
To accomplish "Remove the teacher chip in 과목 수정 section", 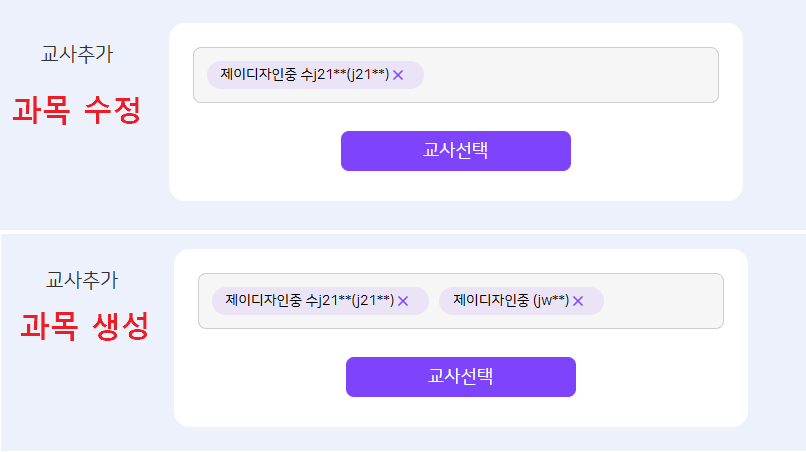I will tap(398, 75).
